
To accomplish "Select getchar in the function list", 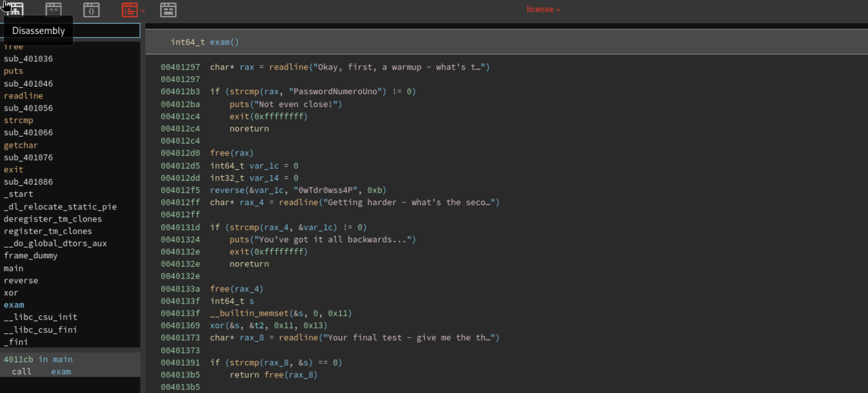I will [x=21, y=145].
